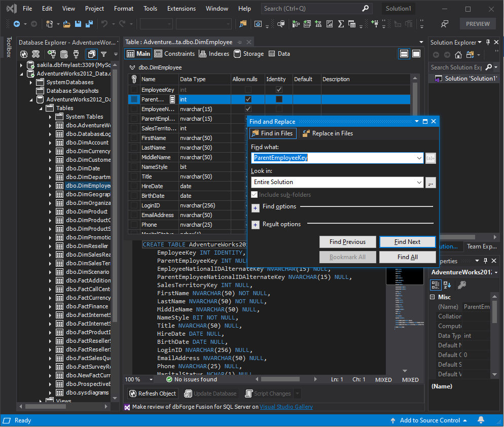Click the Alphabetical sort icon in Properties

click(x=447, y=285)
